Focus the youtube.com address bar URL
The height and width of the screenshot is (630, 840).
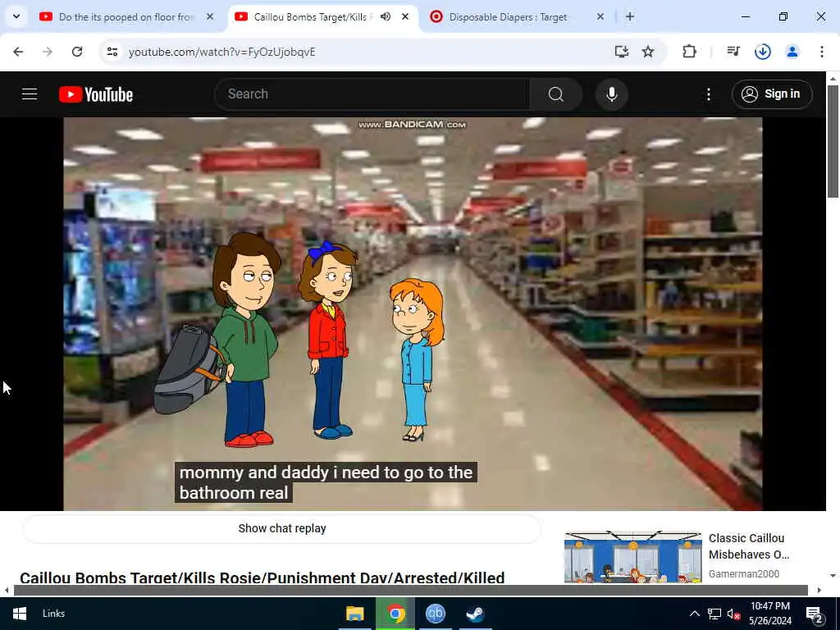pos(221,52)
